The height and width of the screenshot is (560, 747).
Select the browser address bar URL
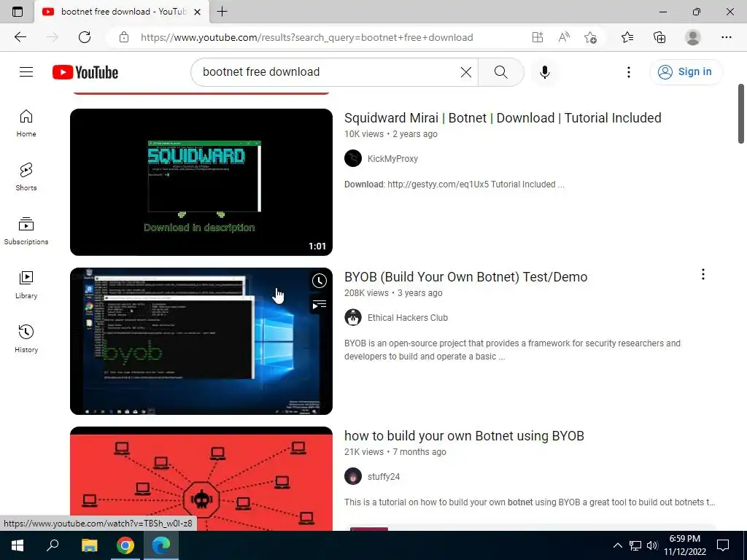pyautogui.click(x=307, y=37)
